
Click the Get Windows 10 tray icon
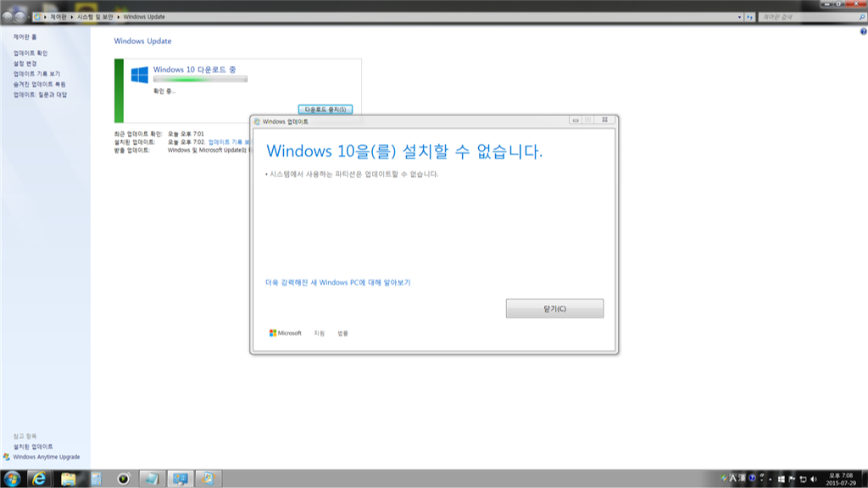tap(781, 480)
